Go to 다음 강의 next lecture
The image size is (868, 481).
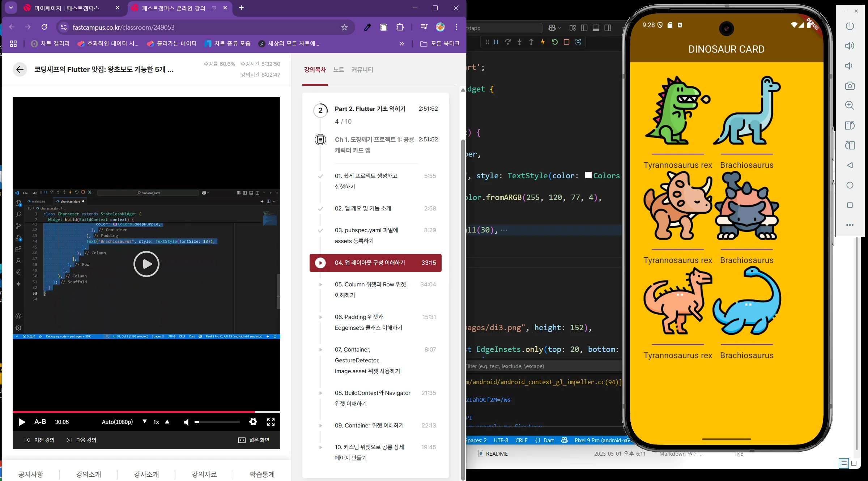(x=82, y=440)
